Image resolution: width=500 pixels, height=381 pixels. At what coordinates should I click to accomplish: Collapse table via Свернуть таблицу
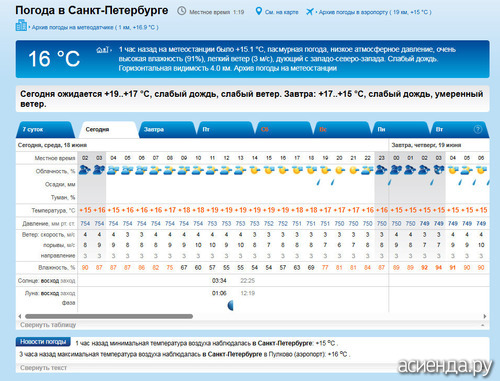(48, 325)
